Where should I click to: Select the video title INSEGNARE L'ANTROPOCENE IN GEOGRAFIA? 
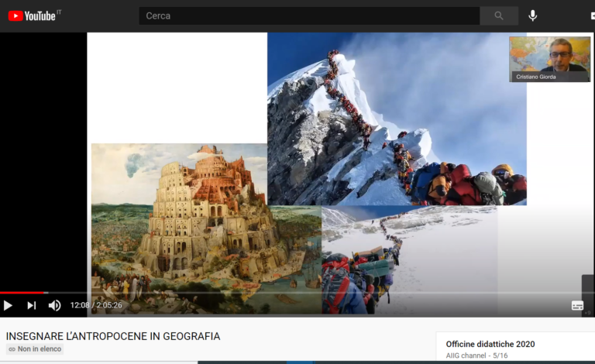[113, 336]
